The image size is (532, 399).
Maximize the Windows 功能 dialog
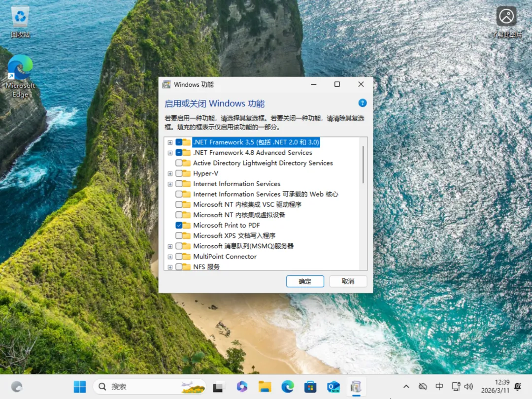pos(337,84)
